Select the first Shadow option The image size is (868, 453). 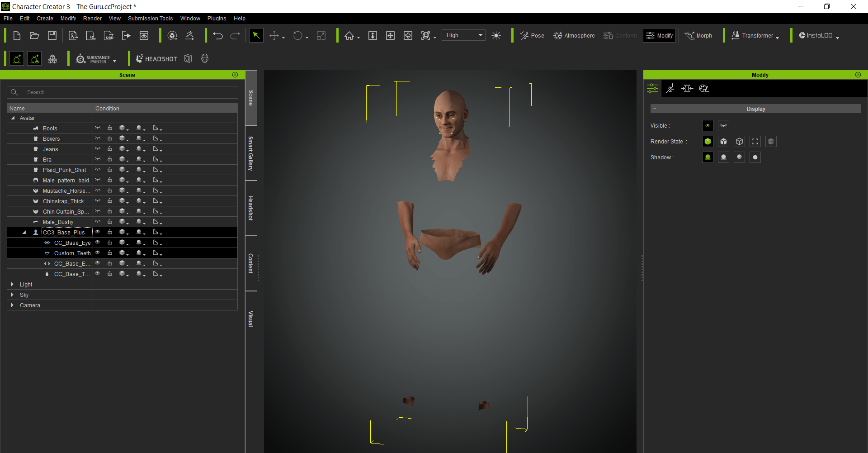coord(708,157)
